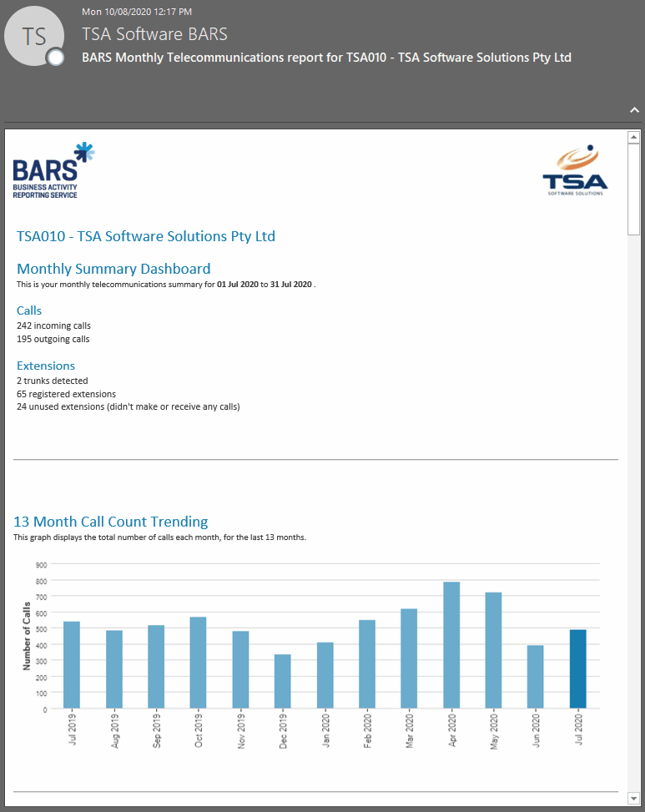The width and height of the screenshot is (645, 812).
Task: Click the vertical scrollbar thumb
Action: (633, 189)
